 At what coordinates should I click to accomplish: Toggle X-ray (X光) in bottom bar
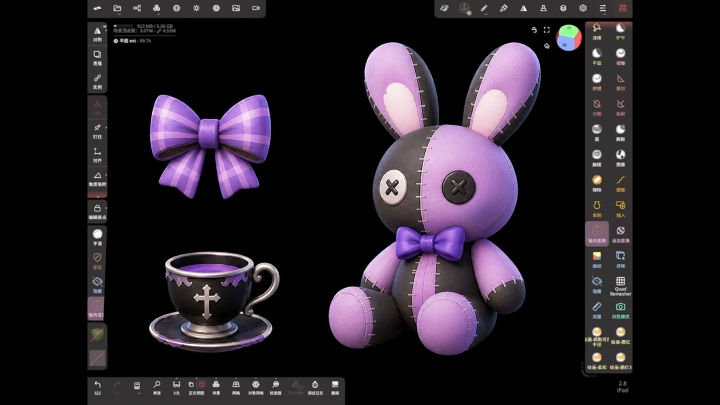[x=176, y=387]
